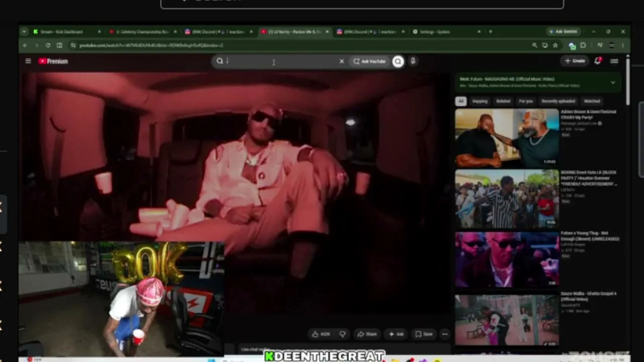
Task: Select the Recently uploaded filter chip
Action: tap(558, 101)
